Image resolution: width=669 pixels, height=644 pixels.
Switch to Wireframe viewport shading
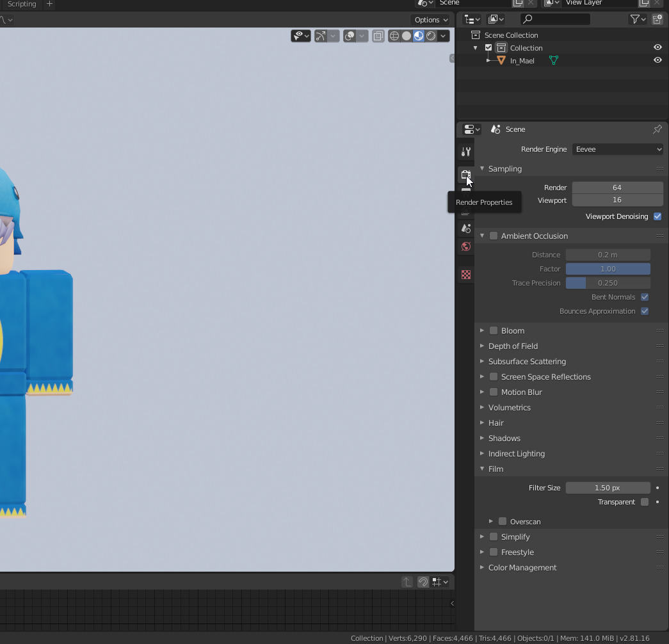(x=394, y=36)
